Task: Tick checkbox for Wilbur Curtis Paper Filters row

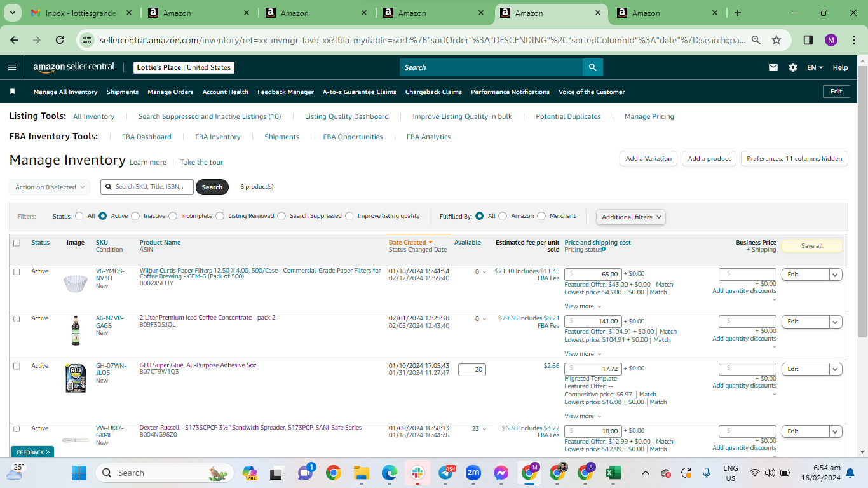Action: (17, 272)
